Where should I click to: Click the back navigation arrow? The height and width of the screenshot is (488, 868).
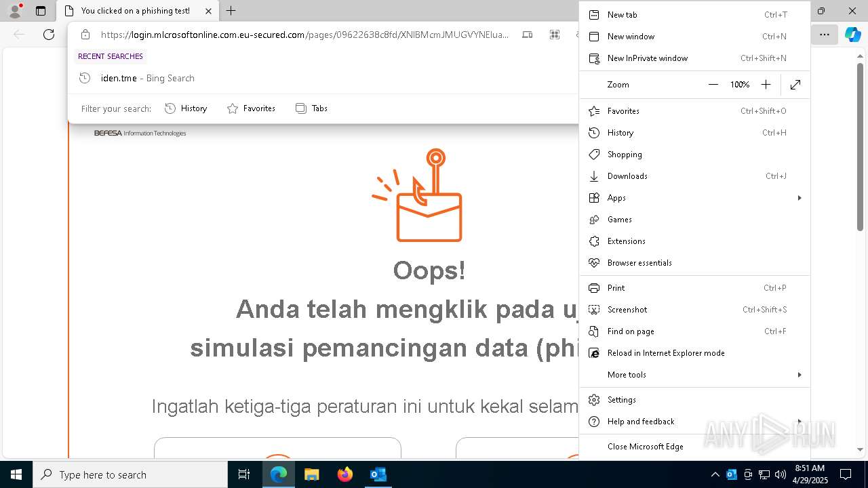19,35
